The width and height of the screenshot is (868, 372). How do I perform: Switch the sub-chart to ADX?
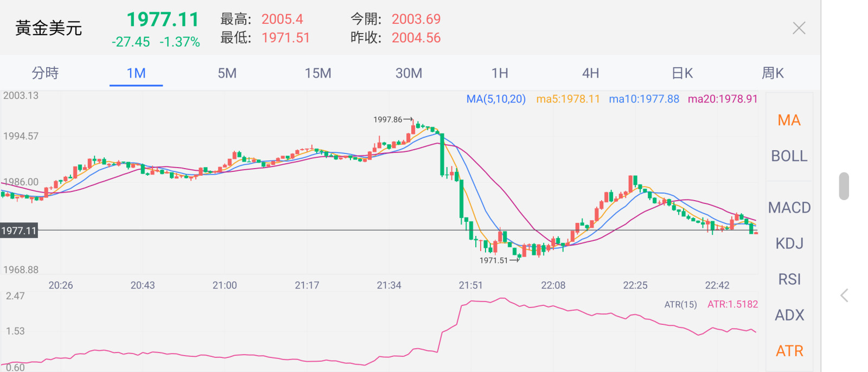pyautogui.click(x=789, y=315)
